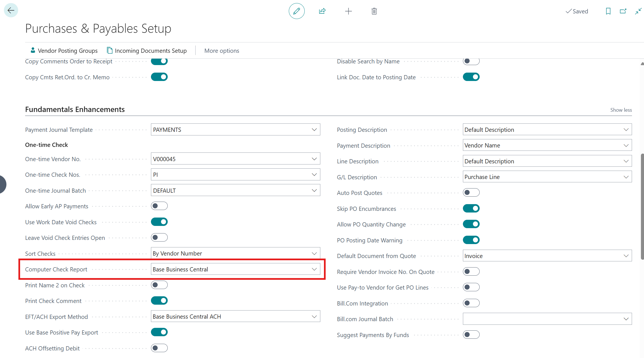Toggle Print Check Comment switch
644x358 pixels.
click(159, 301)
